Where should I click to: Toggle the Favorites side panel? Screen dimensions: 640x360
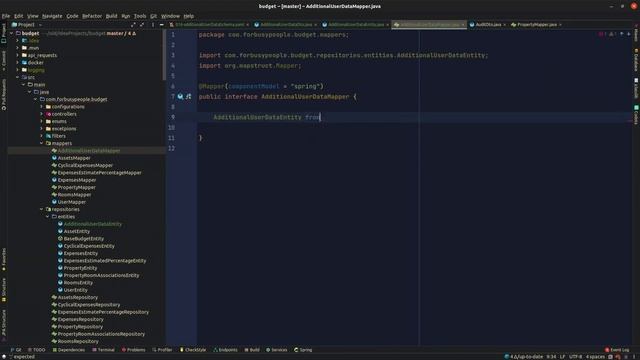click(4, 259)
